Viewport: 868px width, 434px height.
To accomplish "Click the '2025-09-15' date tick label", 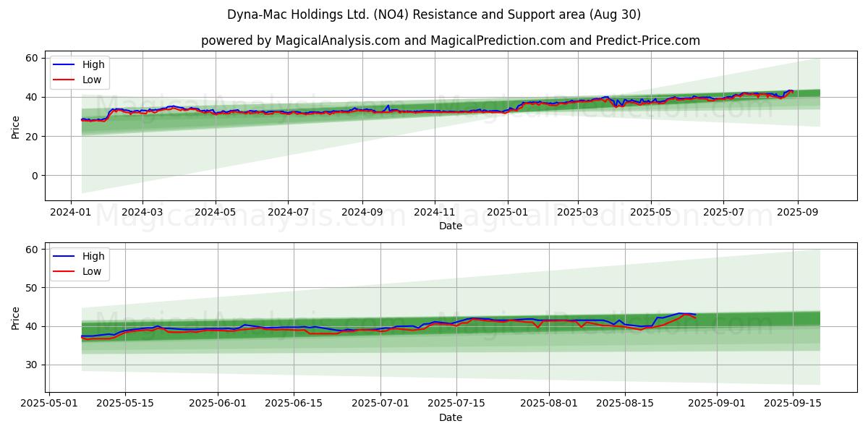I will click(793, 404).
